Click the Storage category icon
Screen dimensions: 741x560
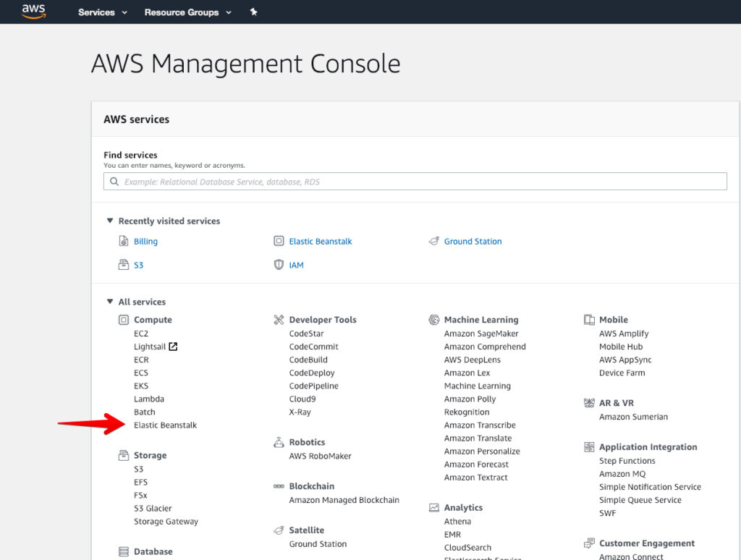point(123,456)
